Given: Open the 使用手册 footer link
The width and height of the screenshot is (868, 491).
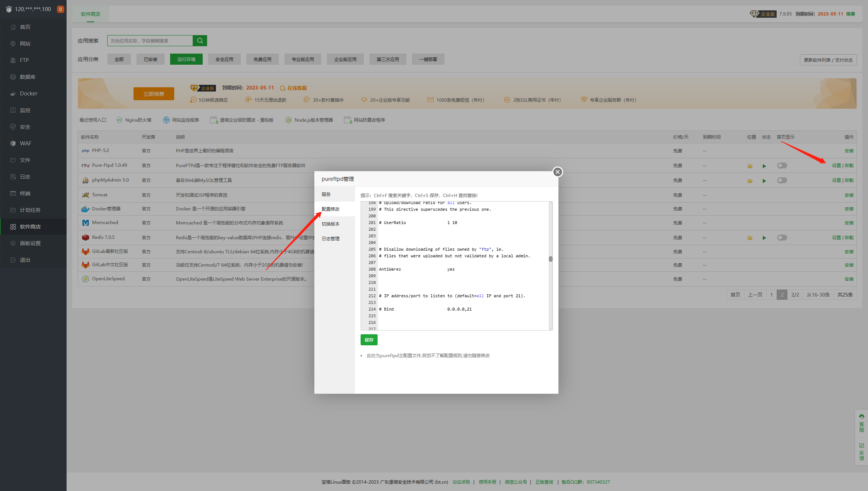Looking at the screenshot, I should tap(487, 482).
